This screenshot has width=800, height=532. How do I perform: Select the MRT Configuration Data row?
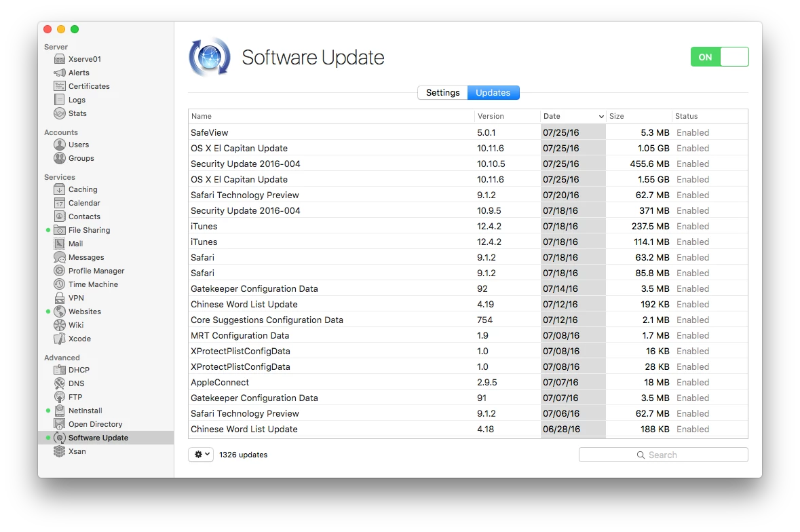coord(468,336)
